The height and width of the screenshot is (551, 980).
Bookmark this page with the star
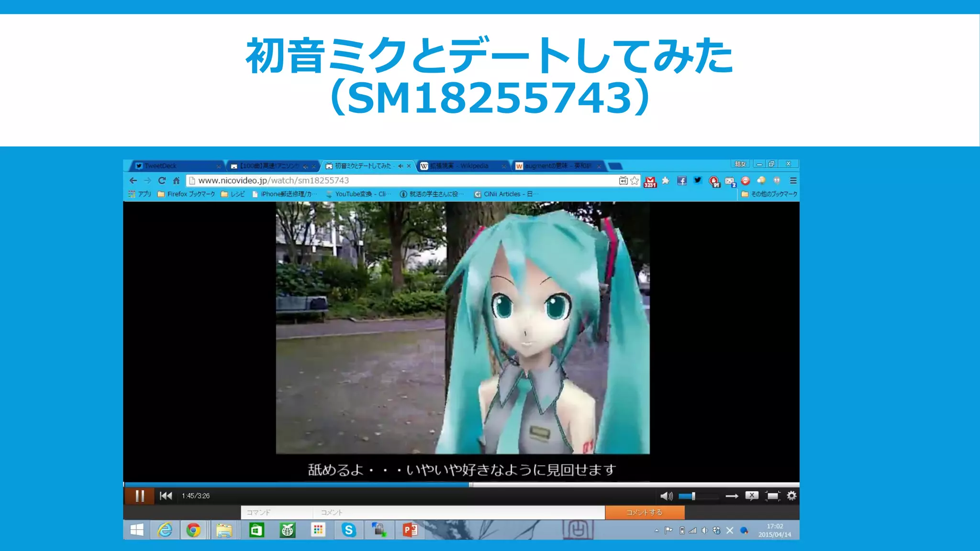tap(635, 180)
